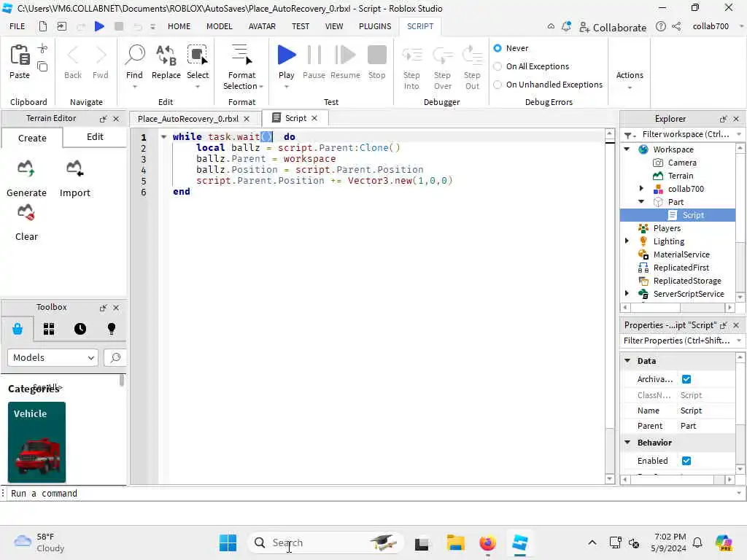Click the Run a command bar

click(371, 494)
